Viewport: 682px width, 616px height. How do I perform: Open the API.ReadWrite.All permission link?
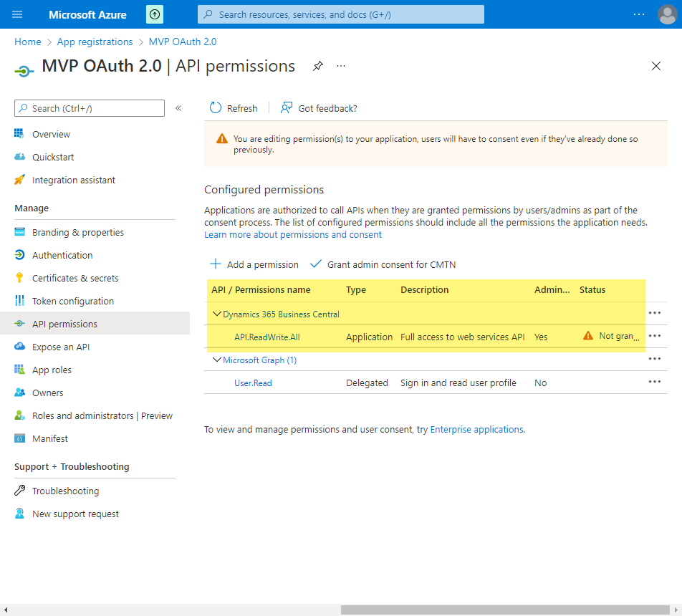click(267, 337)
